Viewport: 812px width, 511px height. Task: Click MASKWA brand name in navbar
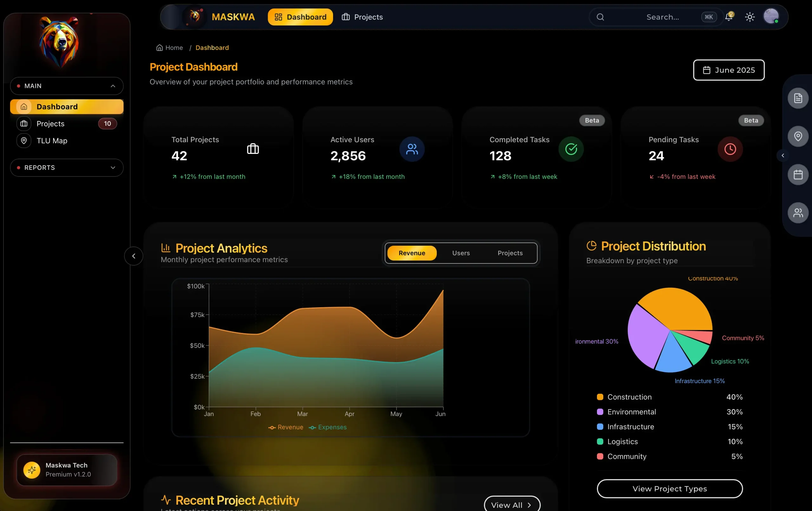(233, 17)
